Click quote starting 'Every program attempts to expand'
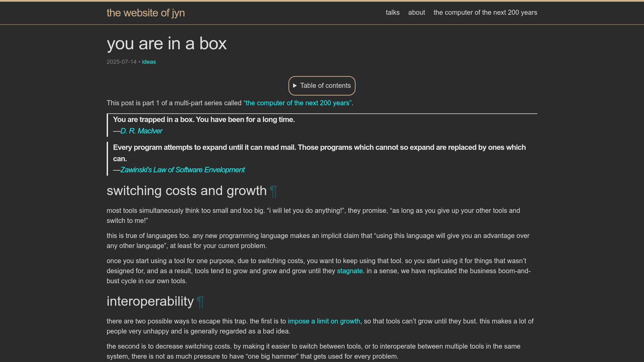The image size is (644, 362). (319, 153)
